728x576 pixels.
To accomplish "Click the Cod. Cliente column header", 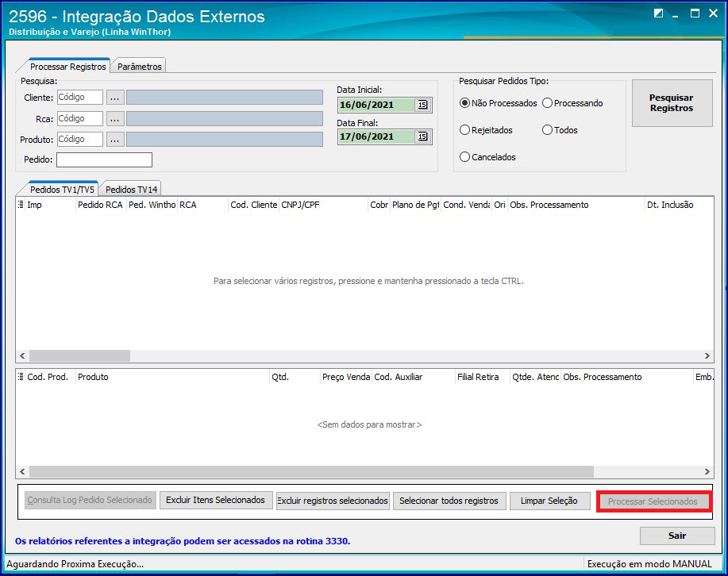I will coord(253,205).
